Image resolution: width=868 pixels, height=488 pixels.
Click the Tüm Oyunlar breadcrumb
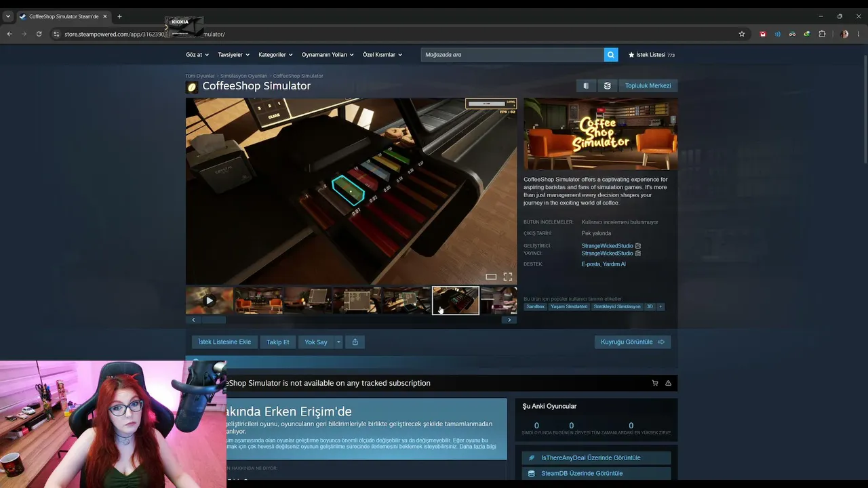[200, 76]
